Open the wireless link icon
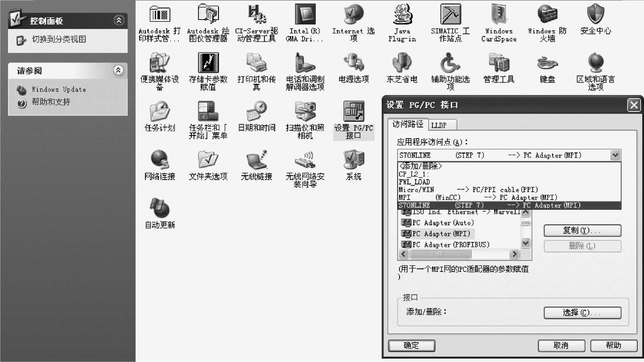Screen dimensions: 644x362 256,160
